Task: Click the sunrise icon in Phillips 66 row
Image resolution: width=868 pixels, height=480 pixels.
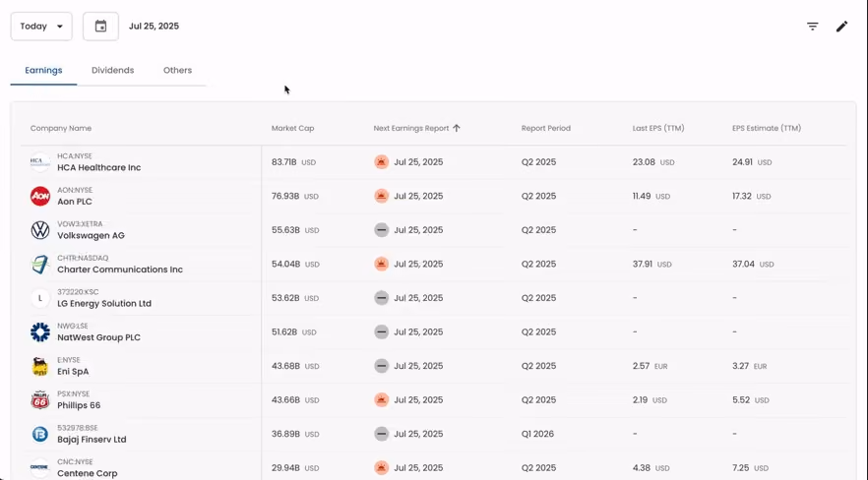Action: tap(381, 399)
